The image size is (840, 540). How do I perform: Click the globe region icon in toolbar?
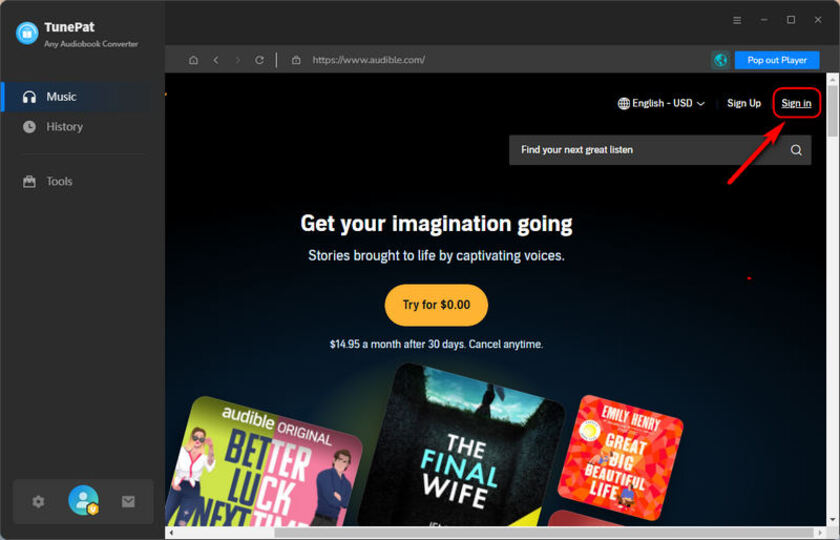721,60
